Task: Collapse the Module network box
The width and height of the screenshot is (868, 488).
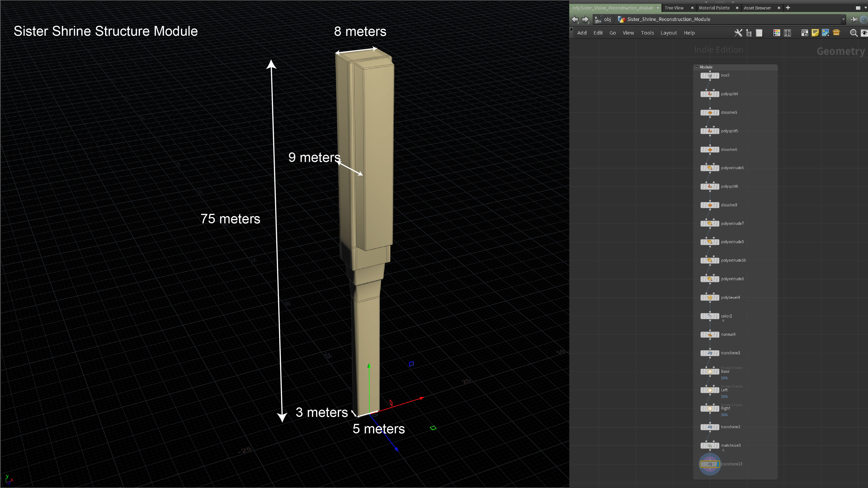Action: pos(697,67)
